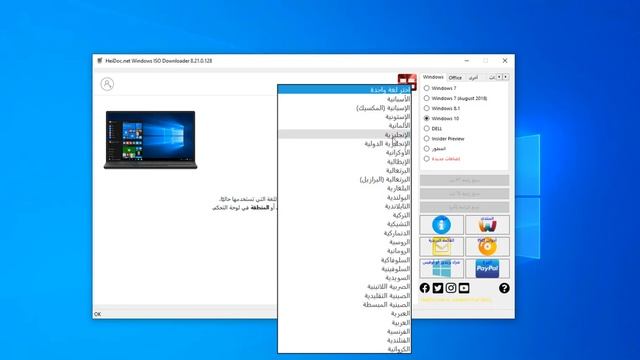Select the DELL radio button

tap(427, 128)
